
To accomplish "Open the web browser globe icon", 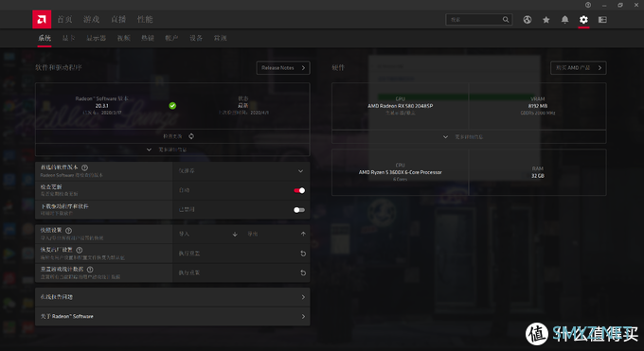I will coord(528,20).
